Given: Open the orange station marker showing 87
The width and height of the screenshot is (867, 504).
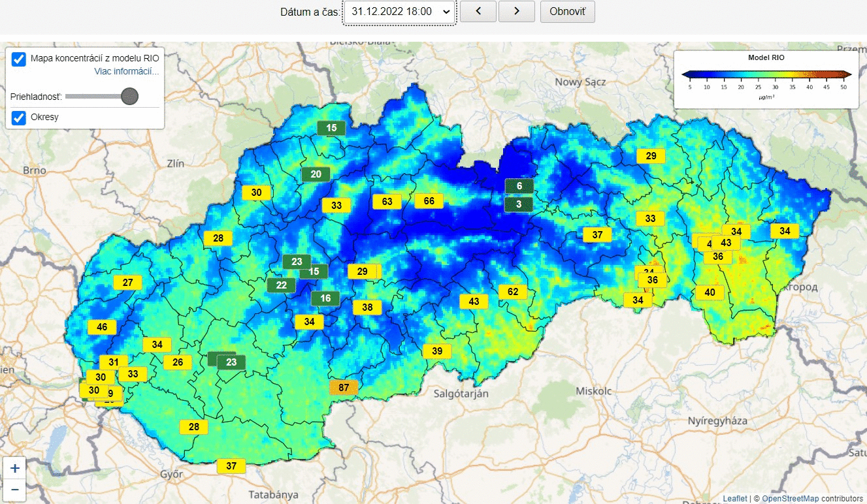Looking at the screenshot, I should coord(343,387).
